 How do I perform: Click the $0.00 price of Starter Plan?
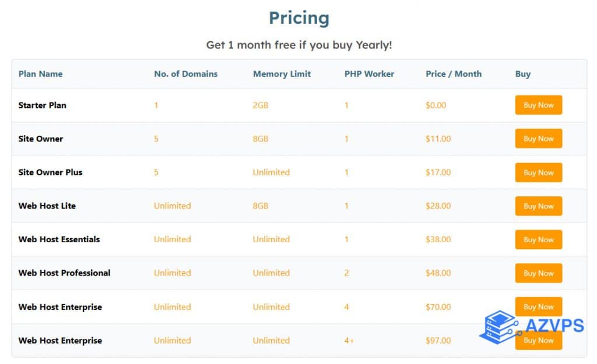(x=436, y=105)
